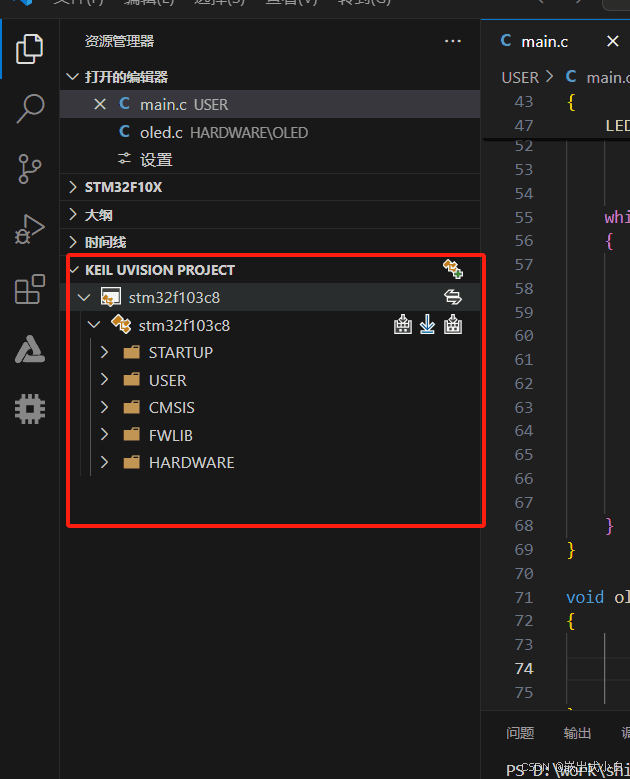Open the Explorer view in activity bar
The width and height of the screenshot is (630, 779).
coord(31,48)
